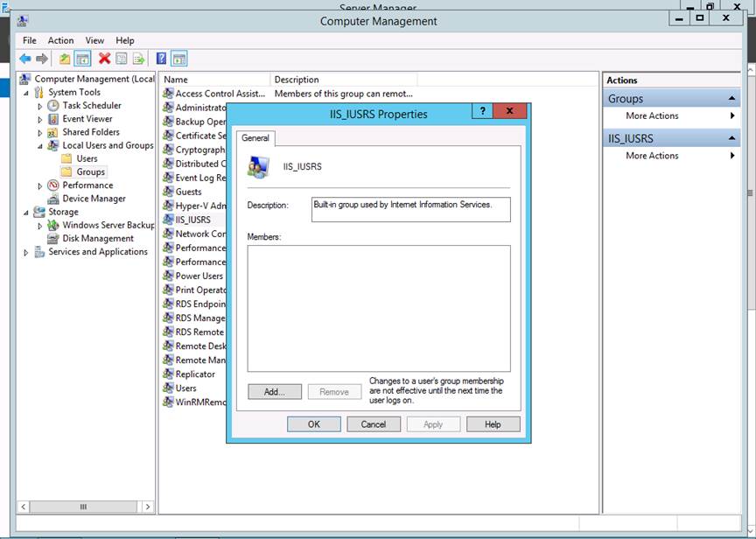Click the red Delete toolbar icon
This screenshot has width=756, height=539.
tap(104, 59)
